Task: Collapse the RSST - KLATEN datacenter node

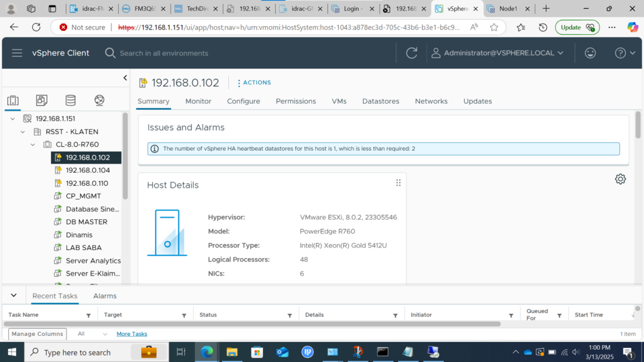Action: pyautogui.click(x=22, y=132)
